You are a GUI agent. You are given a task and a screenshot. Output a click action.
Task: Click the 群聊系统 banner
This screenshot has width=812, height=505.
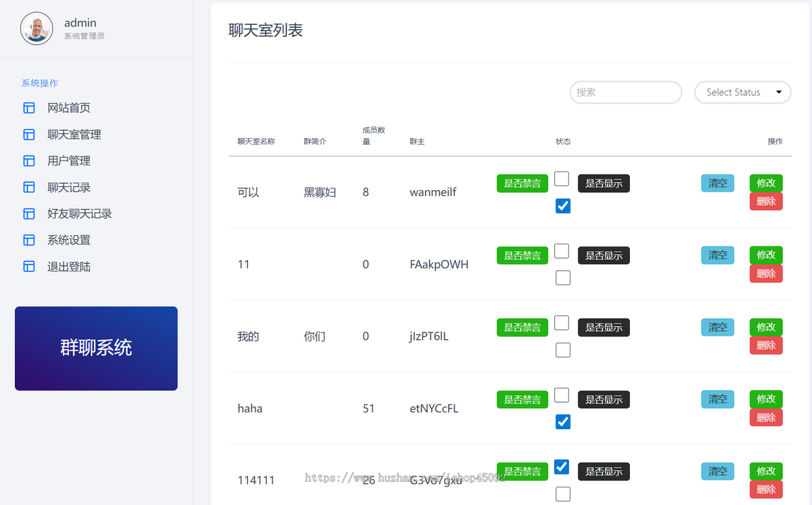96,349
